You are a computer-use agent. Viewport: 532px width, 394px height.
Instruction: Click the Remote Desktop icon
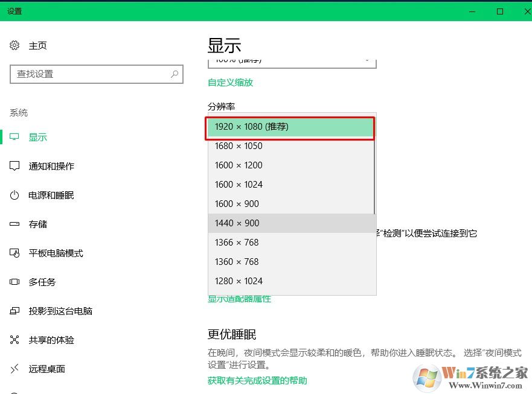14,369
